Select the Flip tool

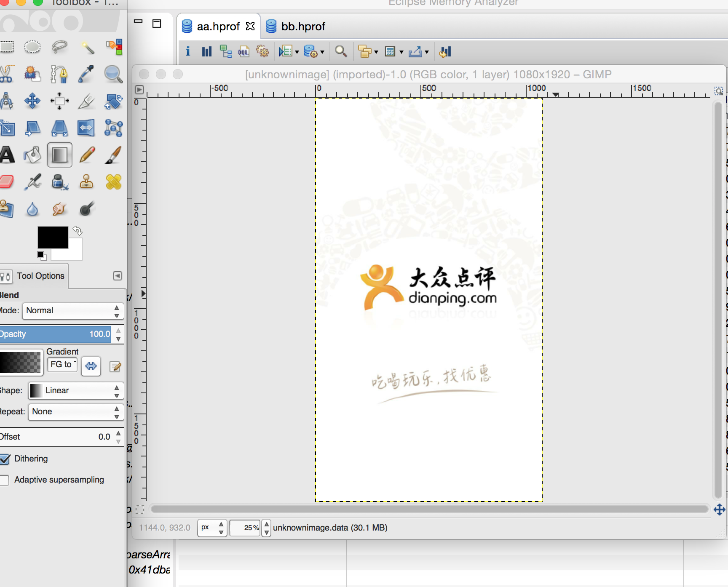[x=86, y=128]
